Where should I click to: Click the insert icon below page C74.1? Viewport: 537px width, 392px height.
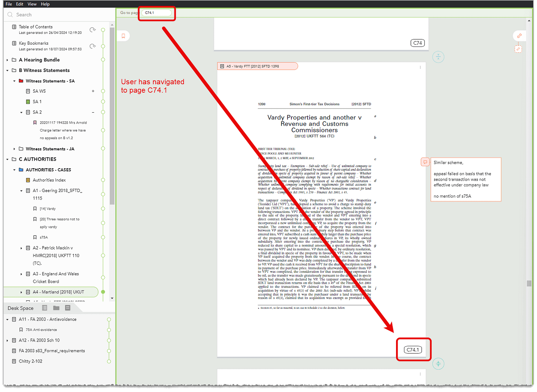point(439,364)
